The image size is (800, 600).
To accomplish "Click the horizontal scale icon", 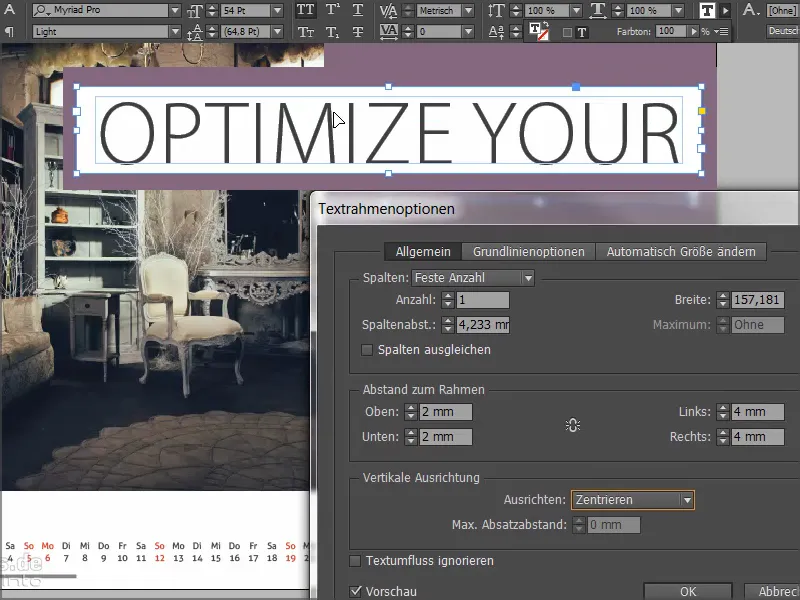I will click(597, 11).
